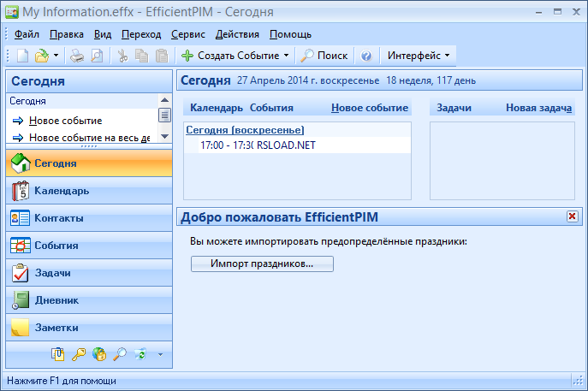Click the Новое событие sidebar link
Screen dimensions: 588x391
[65, 121]
